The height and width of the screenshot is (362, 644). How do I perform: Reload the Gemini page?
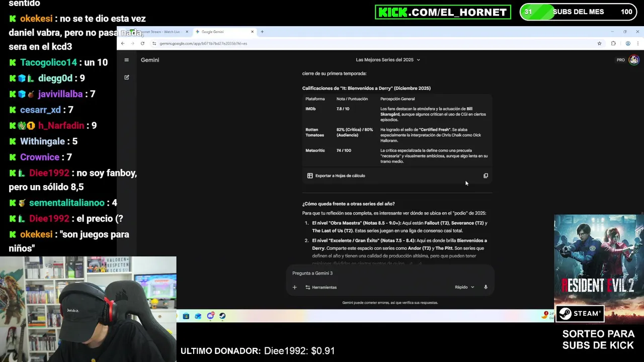pyautogui.click(x=142, y=43)
